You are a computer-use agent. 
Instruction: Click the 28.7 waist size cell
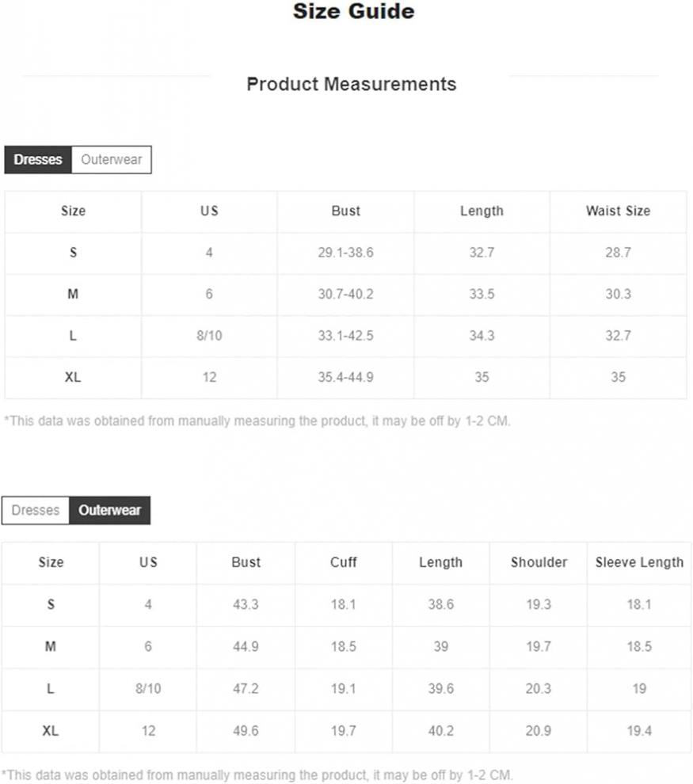tap(618, 253)
